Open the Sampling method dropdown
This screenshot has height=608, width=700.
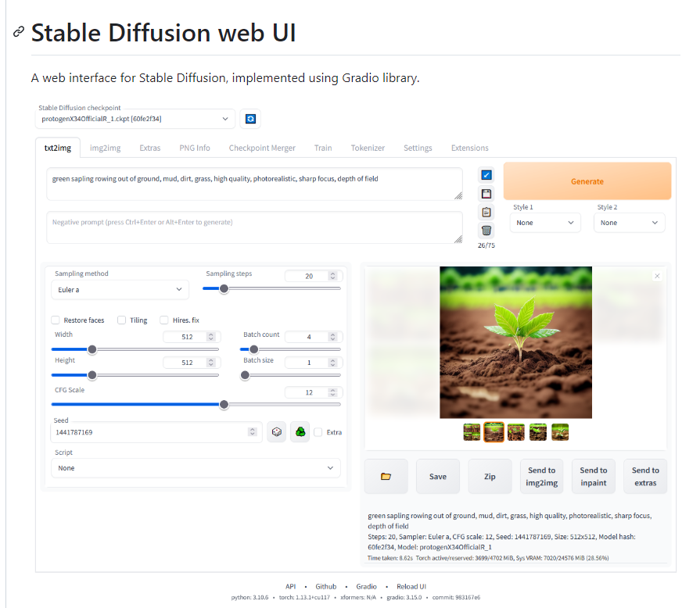point(120,289)
